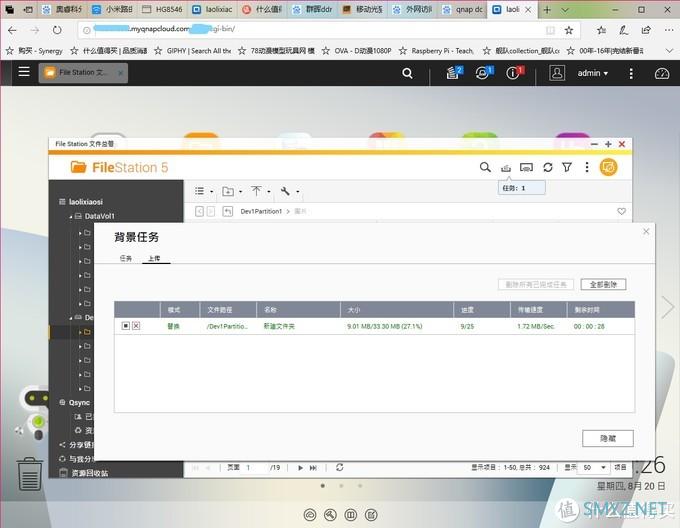
Task: Open QTS background tasks icon in top bar
Action: coord(454,73)
